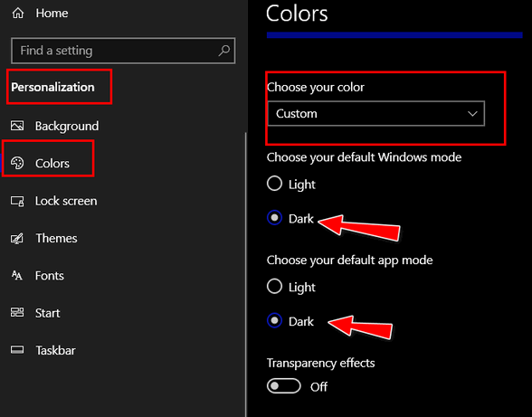Click the Lock screen icon
532x417 pixels.
(17, 201)
